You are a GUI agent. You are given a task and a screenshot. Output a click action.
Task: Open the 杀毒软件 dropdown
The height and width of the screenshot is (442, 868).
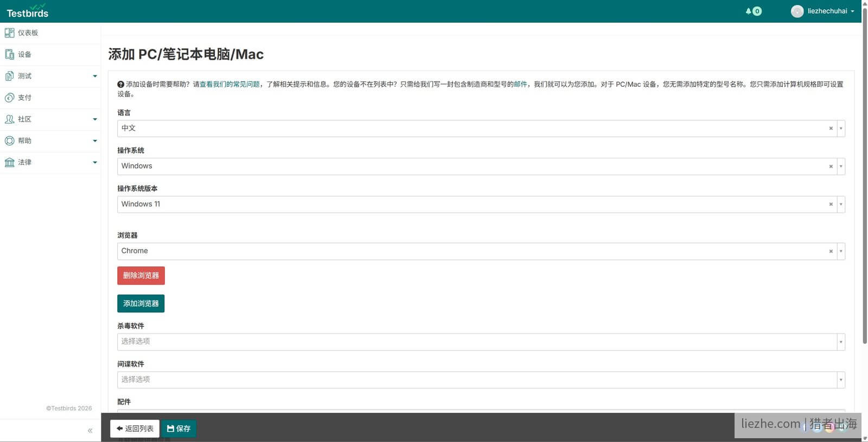(481, 342)
